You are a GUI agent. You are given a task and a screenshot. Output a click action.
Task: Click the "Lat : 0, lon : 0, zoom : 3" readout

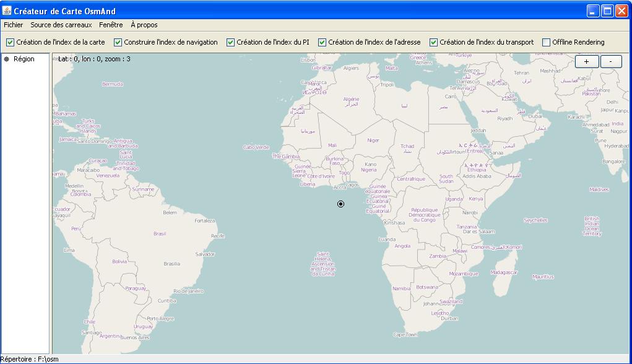point(94,59)
